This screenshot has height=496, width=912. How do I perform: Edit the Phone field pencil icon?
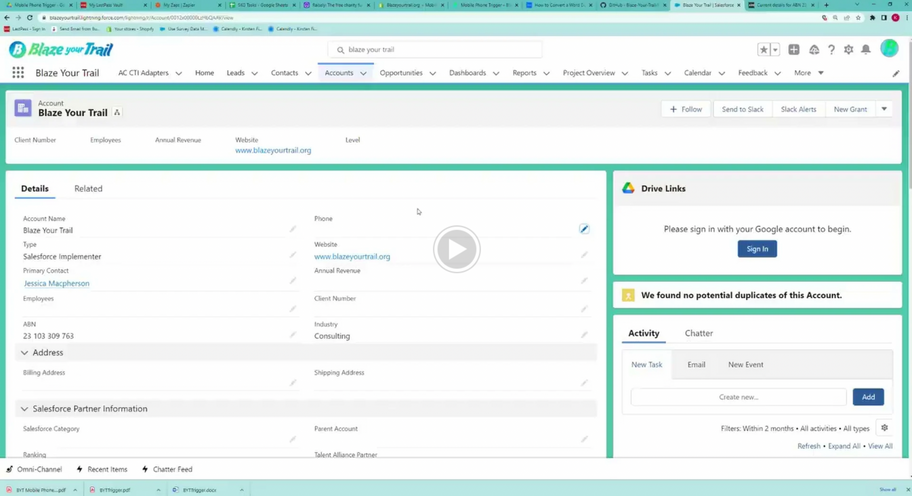tap(584, 229)
